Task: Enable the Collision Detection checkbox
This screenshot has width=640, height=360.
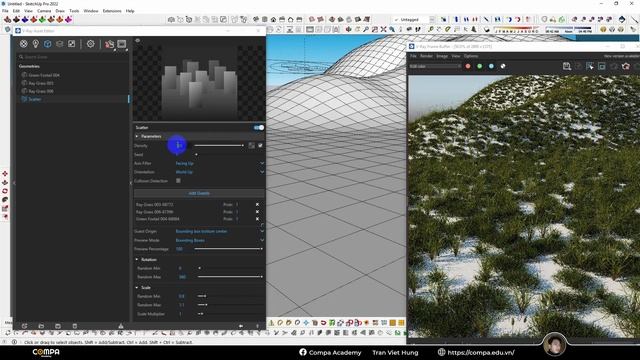Action: click(178, 180)
